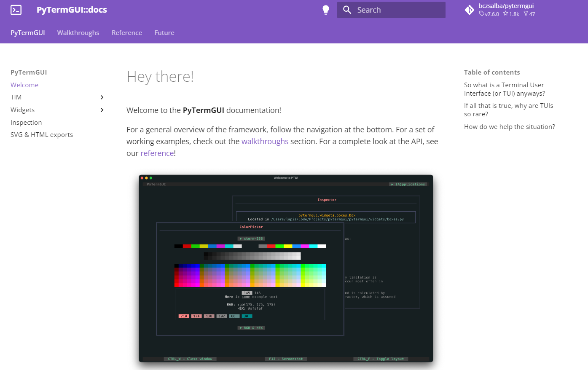Select Welcome in the left sidebar
Viewport: 588px width, 370px height.
(24, 85)
